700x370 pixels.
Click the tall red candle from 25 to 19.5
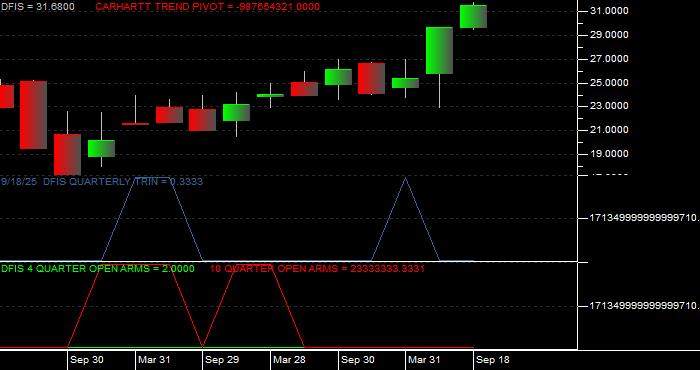point(33,115)
